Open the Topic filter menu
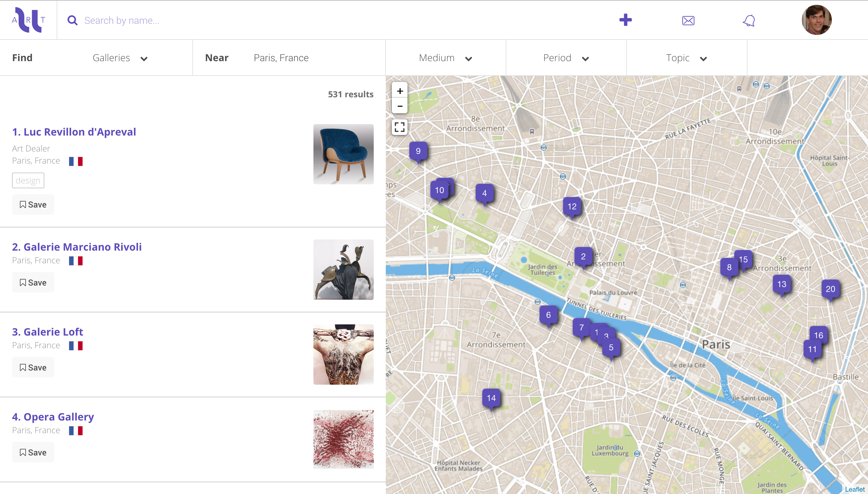Image resolution: width=868 pixels, height=494 pixels. point(686,58)
